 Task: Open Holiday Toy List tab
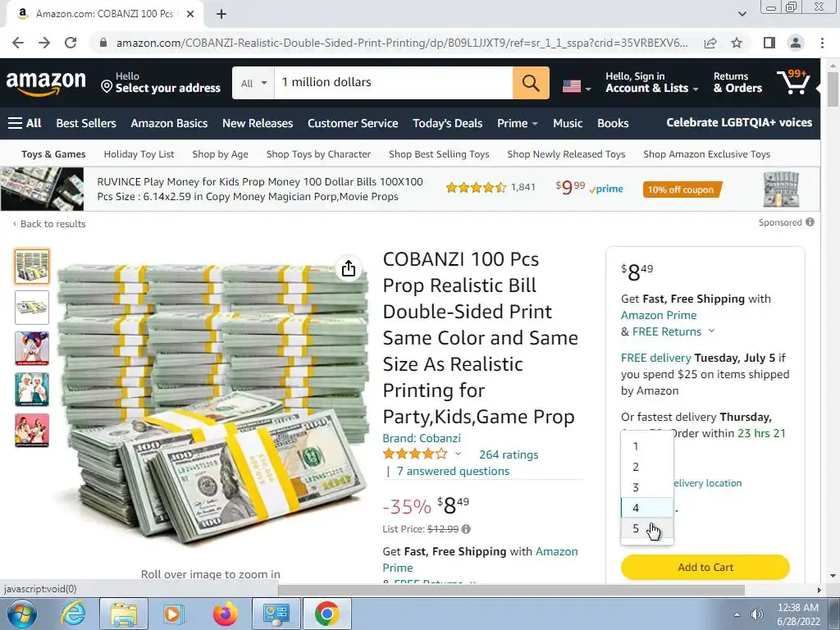[x=139, y=154]
